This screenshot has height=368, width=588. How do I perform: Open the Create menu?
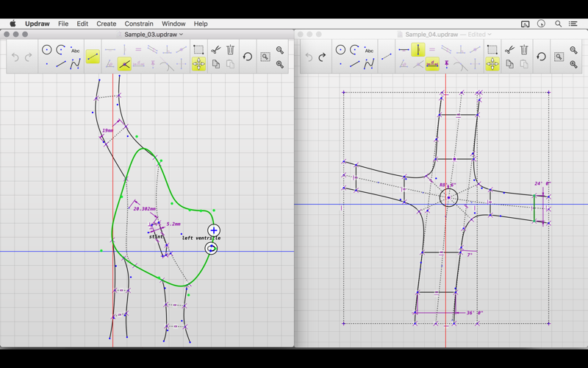click(106, 24)
